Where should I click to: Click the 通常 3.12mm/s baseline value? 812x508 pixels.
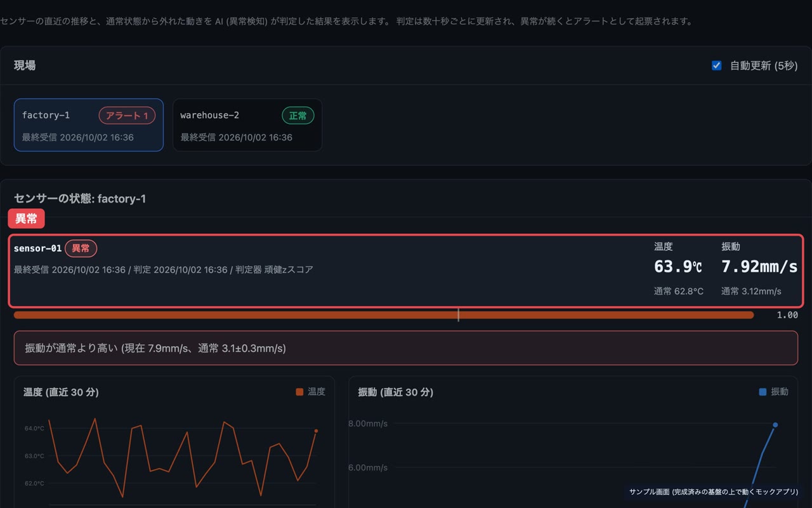[751, 291]
